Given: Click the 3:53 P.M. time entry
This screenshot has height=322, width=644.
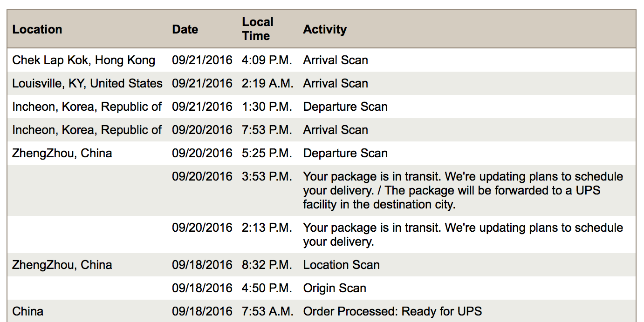Looking at the screenshot, I should pos(267,176).
